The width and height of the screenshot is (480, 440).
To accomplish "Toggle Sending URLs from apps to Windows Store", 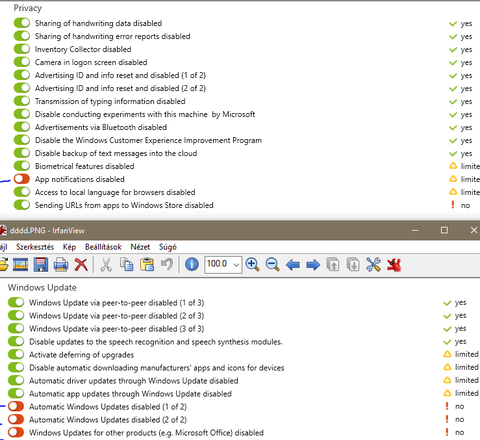I will (22, 205).
